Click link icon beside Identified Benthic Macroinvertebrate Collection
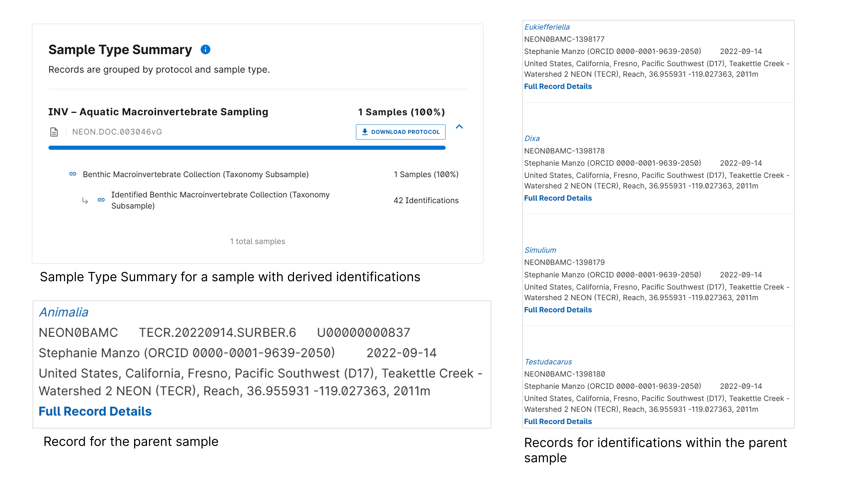The height and width of the screenshot is (488, 868). (x=101, y=200)
